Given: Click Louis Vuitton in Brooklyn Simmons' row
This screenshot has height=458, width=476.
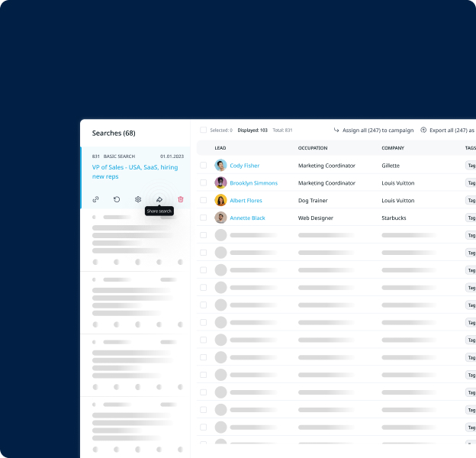Looking at the screenshot, I should [398, 183].
